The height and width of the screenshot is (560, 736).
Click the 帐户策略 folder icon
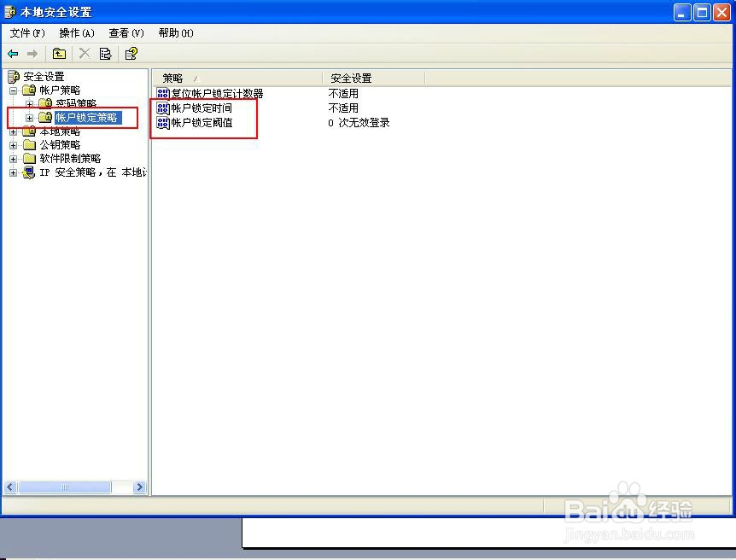[x=29, y=90]
